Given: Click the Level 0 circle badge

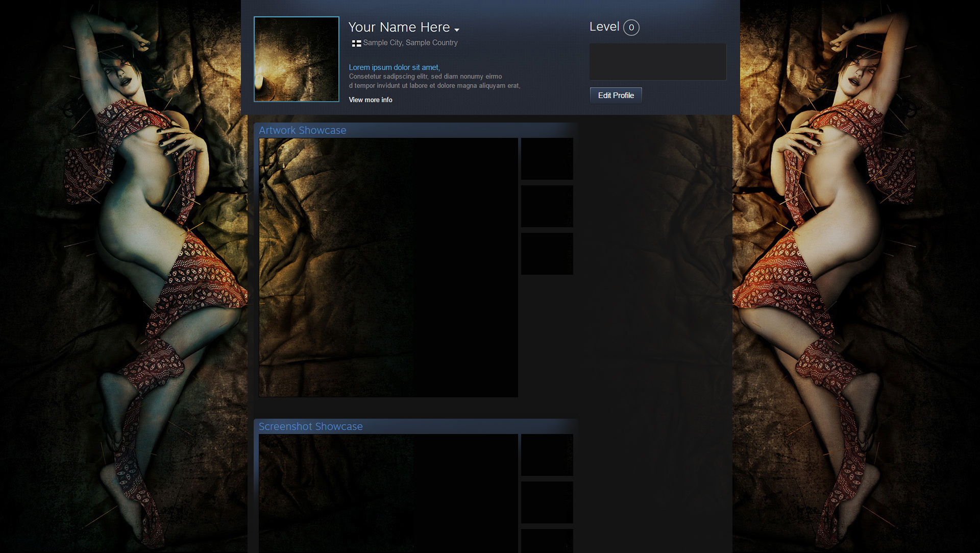Looking at the screenshot, I should click(x=631, y=28).
